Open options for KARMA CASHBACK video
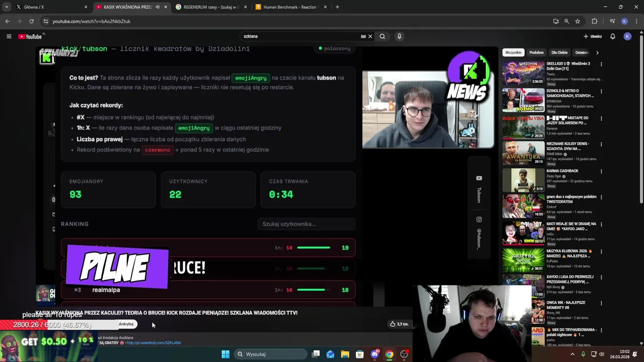This screenshot has width=644, height=362. (x=601, y=171)
